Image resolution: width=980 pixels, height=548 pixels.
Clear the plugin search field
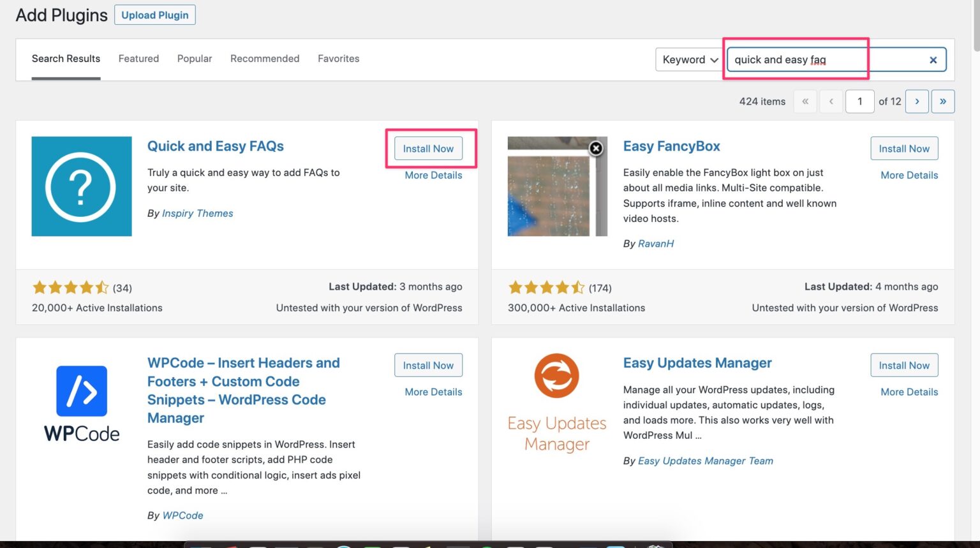tap(933, 60)
